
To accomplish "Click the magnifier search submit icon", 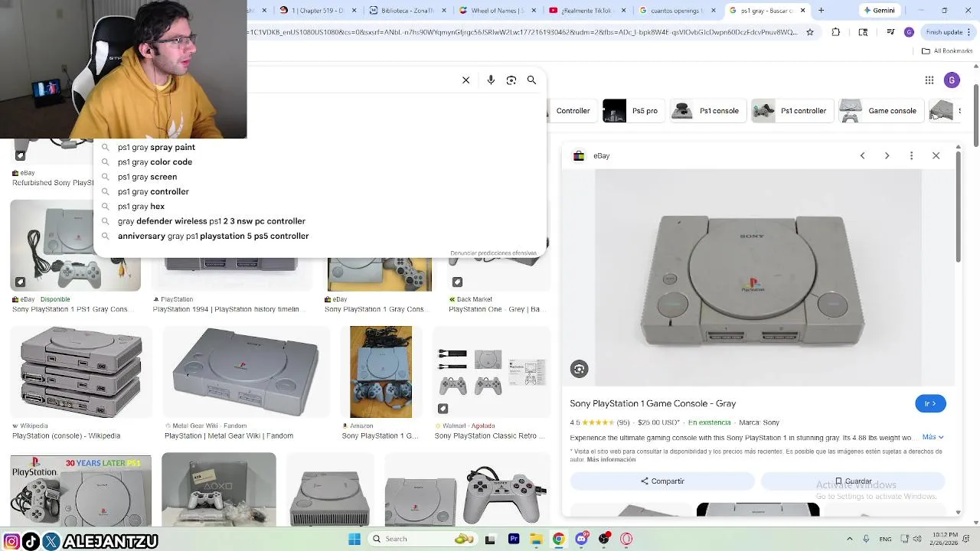I will [x=531, y=80].
